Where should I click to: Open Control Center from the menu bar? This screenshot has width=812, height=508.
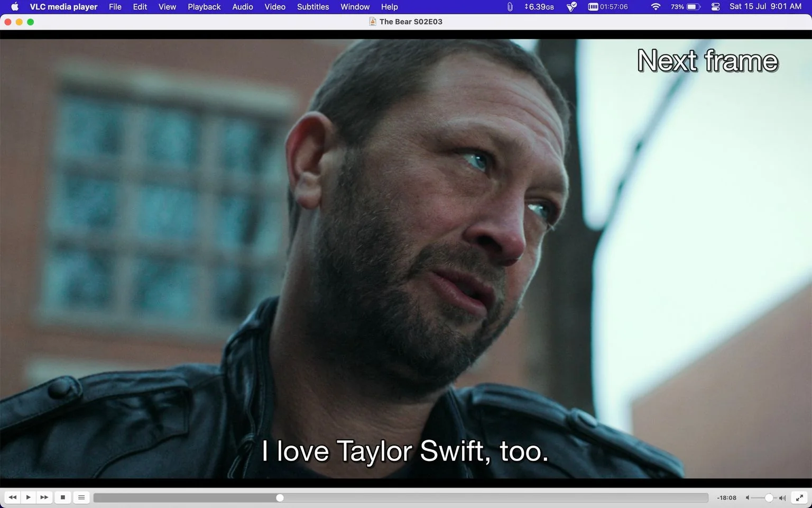716,7
